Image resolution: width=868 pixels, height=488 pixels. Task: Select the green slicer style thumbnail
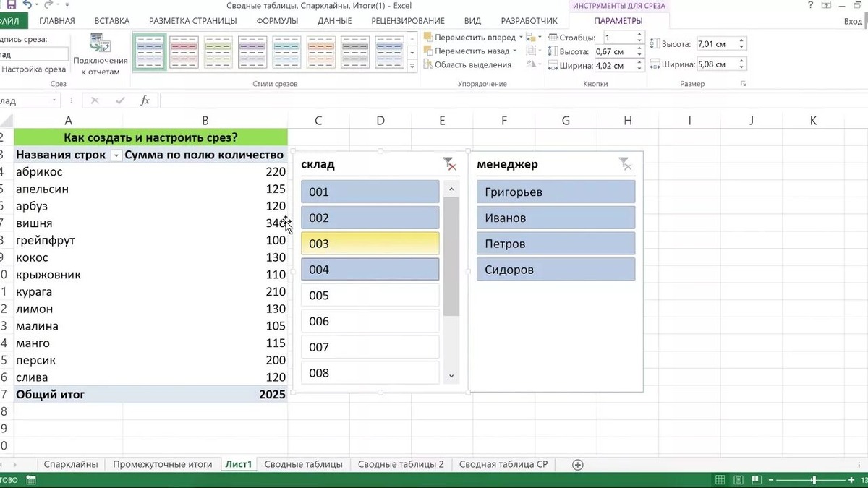(218, 52)
